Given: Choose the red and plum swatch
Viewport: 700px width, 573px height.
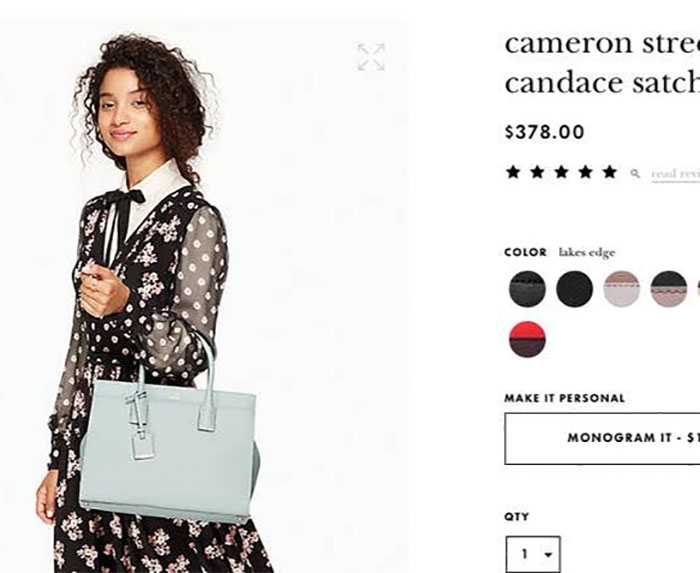Looking at the screenshot, I should coord(527,339).
